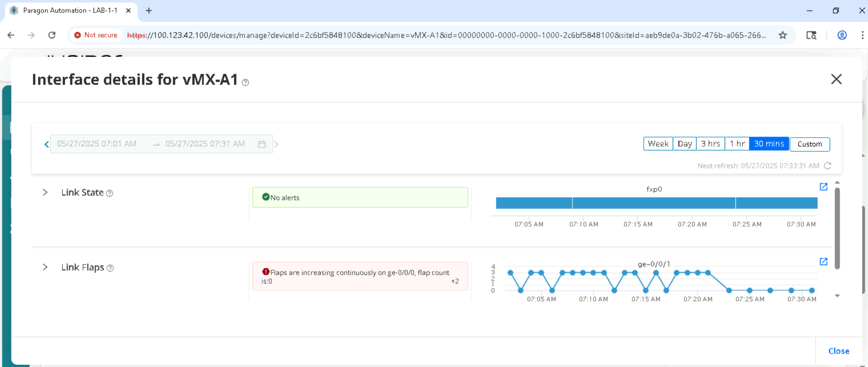Image resolution: width=868 pixels, height=367 pixels.
Task: Select the Day time range
Action: [x=684, y=144]
